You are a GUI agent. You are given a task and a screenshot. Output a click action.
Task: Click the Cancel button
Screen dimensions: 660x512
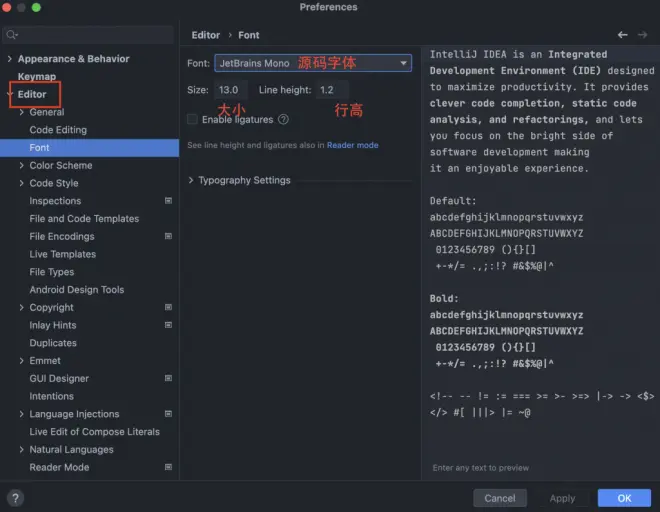pyautogui.click(x=500, y=499)
